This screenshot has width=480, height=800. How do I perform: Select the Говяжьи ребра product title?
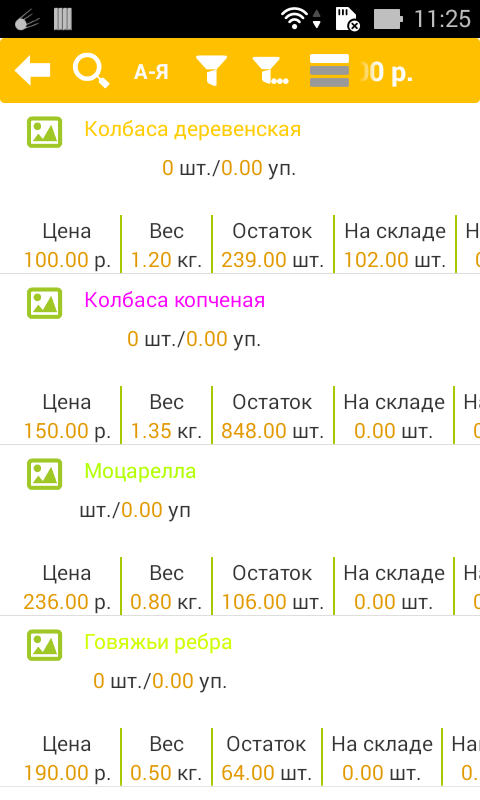tap(158, 642)
